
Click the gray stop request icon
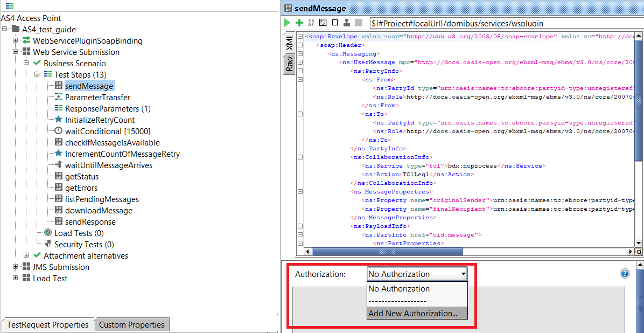[x=359, y=23]
